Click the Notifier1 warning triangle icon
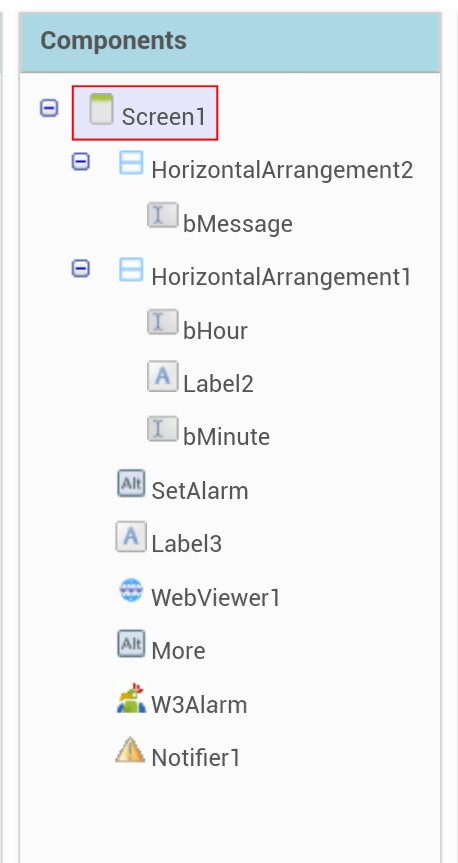Image resolution: width=458 pixels, height=863 pixels. 130,750
